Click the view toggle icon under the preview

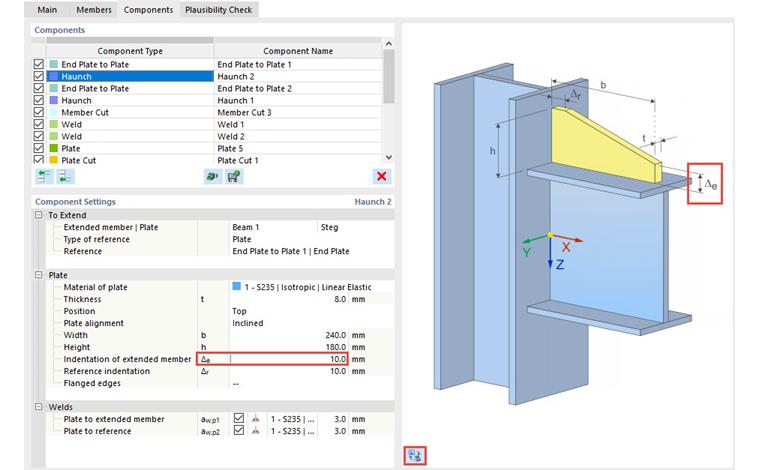[415, 455]
